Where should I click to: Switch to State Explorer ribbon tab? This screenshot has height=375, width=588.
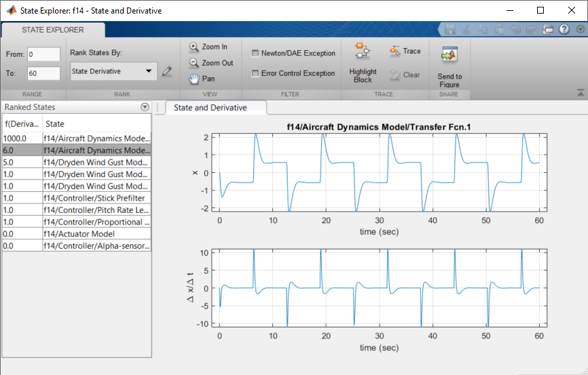click(53, 30)
